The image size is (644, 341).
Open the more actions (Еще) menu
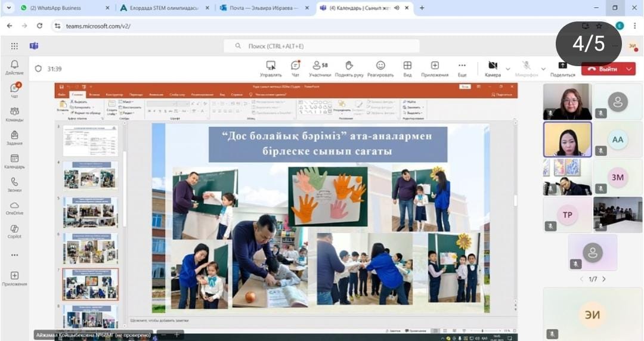[462, 68]
